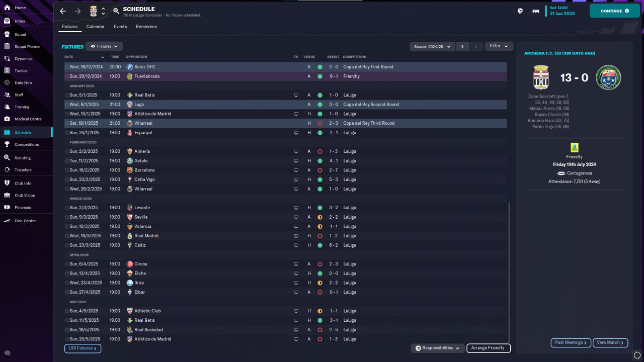Click the View Match button
644x362 pixels.
pyautogui.click(x=610, y=343)
